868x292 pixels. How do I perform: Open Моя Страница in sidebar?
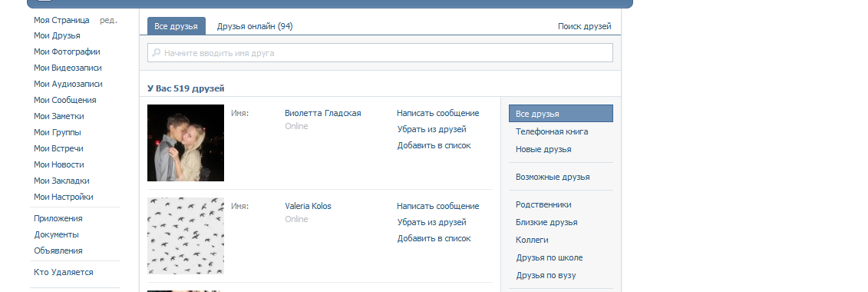61,20
